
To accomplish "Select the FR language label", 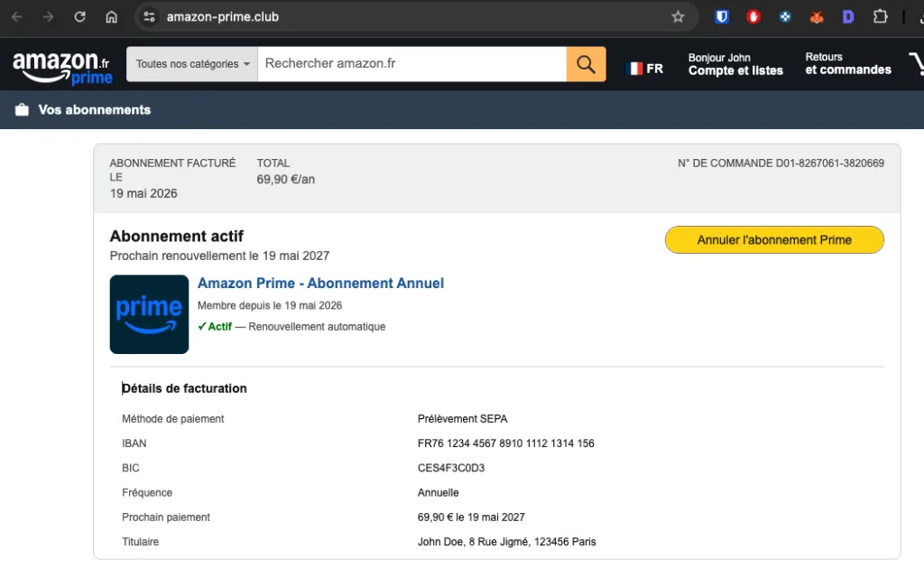I will (x=655, y=69).
